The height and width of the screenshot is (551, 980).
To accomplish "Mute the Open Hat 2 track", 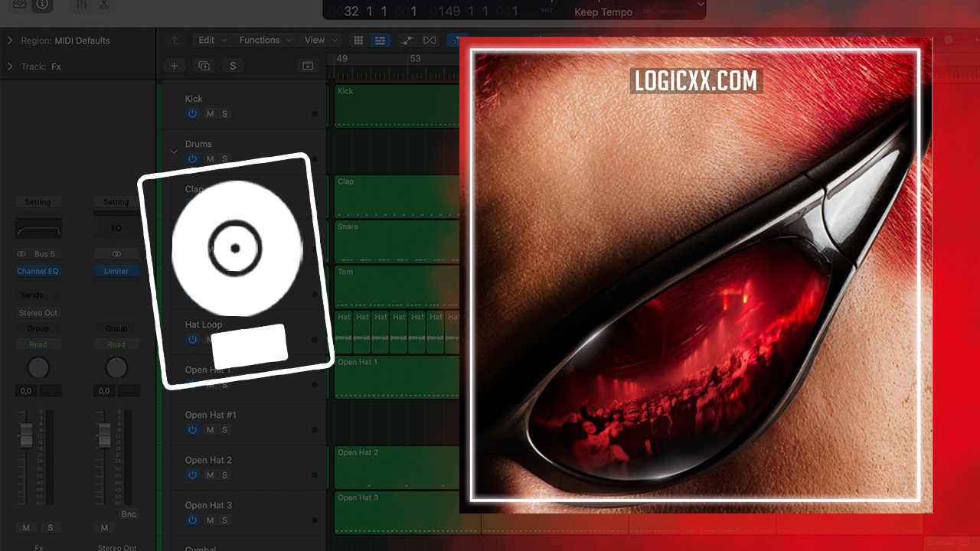I will coord(210,475).
